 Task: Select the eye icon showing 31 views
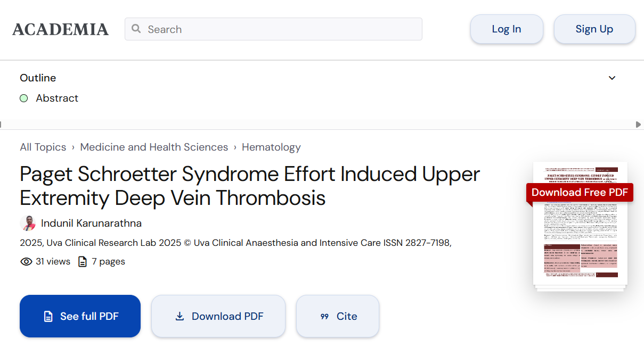[x=26, y=261]
